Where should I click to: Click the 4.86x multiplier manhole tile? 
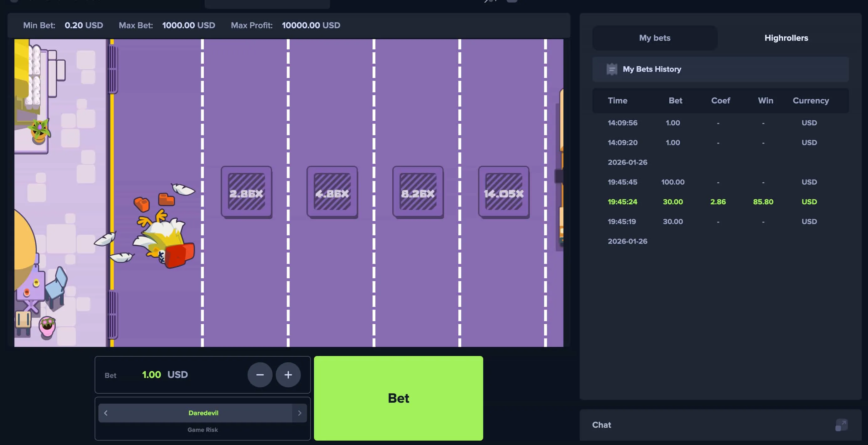point(332,192)
